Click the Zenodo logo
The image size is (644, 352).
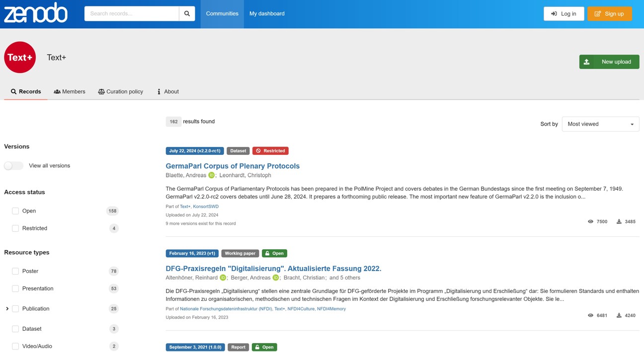[35, 13]
